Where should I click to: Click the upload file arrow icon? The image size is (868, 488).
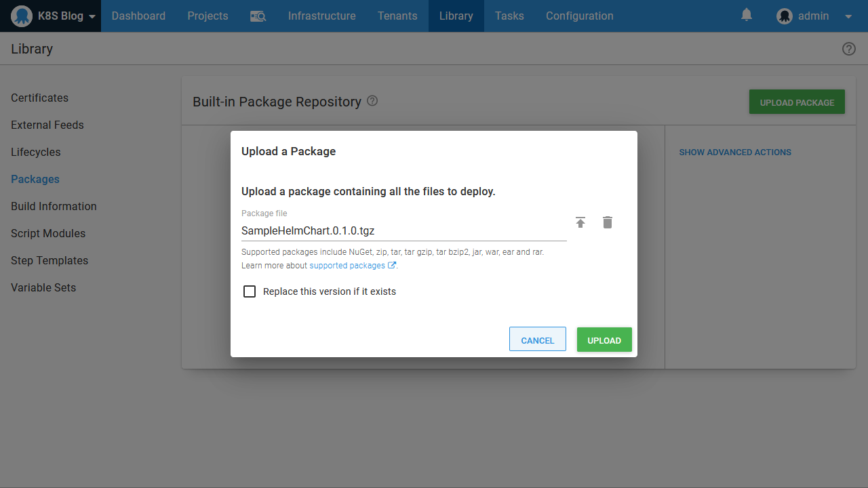580,222
